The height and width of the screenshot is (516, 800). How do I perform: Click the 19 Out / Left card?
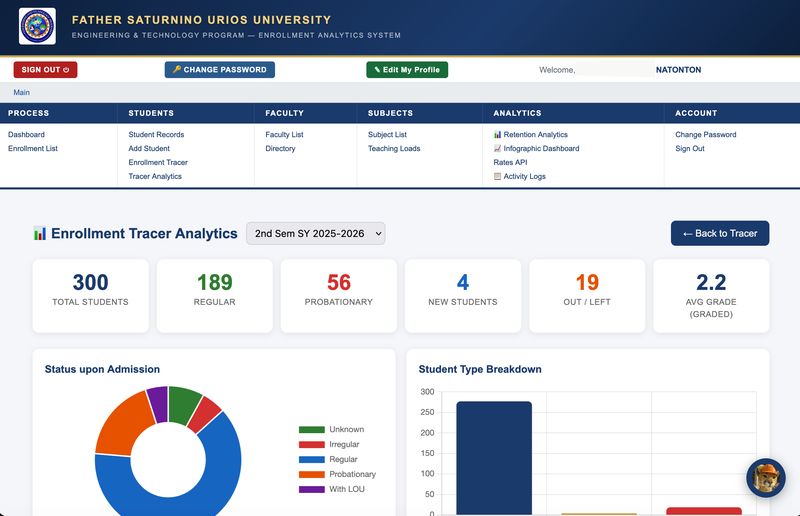pyautogui.click(x=587, y=296)
